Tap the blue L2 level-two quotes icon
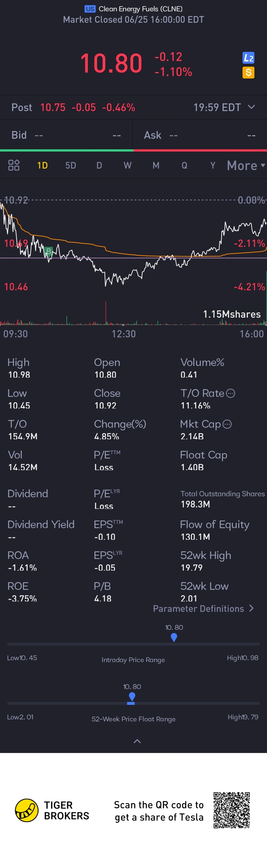Screen dimensions: 267x868 (x=248, y=58)
